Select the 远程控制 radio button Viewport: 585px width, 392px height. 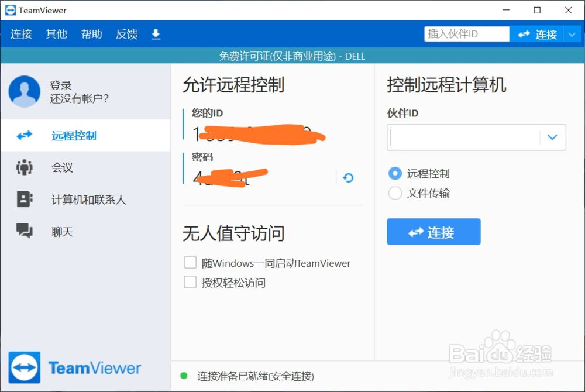[x=395, y=173]
